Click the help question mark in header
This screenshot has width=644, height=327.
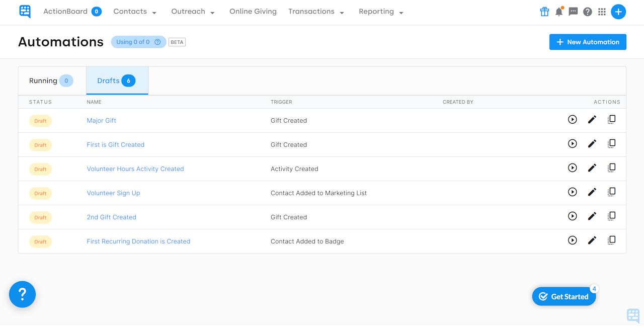[587, 12]
